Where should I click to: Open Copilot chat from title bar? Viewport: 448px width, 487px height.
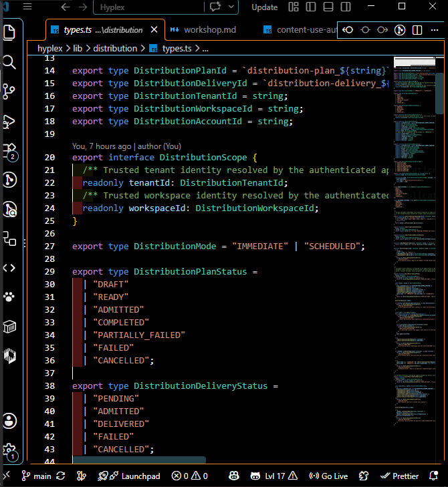coord(215,7)
